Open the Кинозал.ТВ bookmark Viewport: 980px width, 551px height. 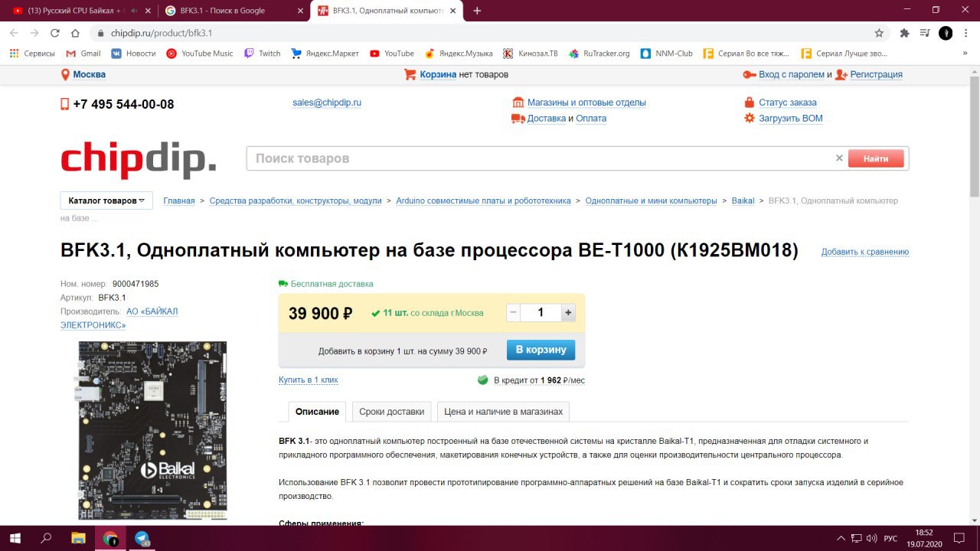[531, 54]
